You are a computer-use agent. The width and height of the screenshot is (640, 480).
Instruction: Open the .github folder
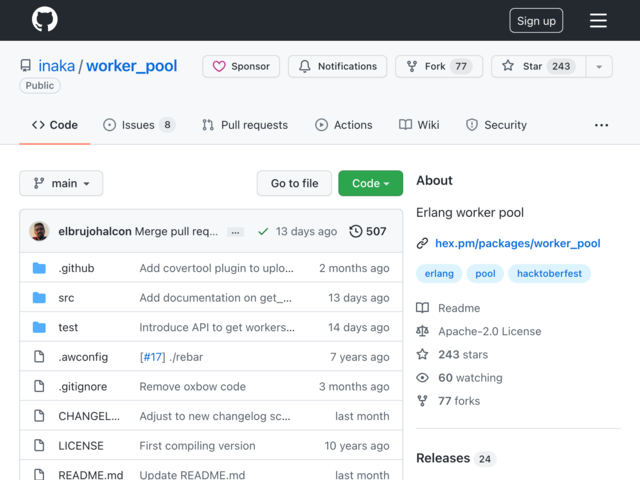(76, 268)
